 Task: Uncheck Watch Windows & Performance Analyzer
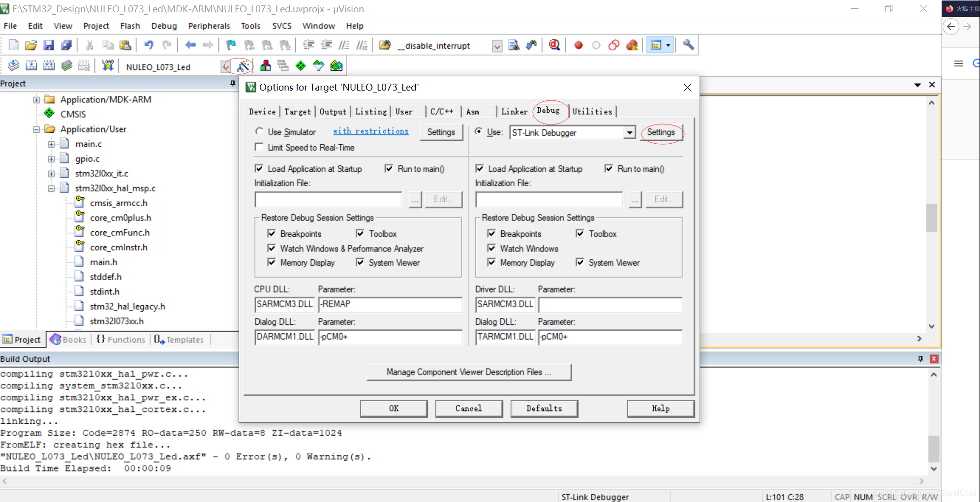(x=272, y=248)
